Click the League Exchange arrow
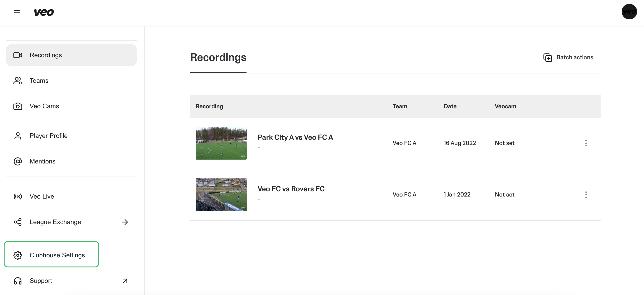The height and width of the screenshot is (295, 644). point(125,222)
